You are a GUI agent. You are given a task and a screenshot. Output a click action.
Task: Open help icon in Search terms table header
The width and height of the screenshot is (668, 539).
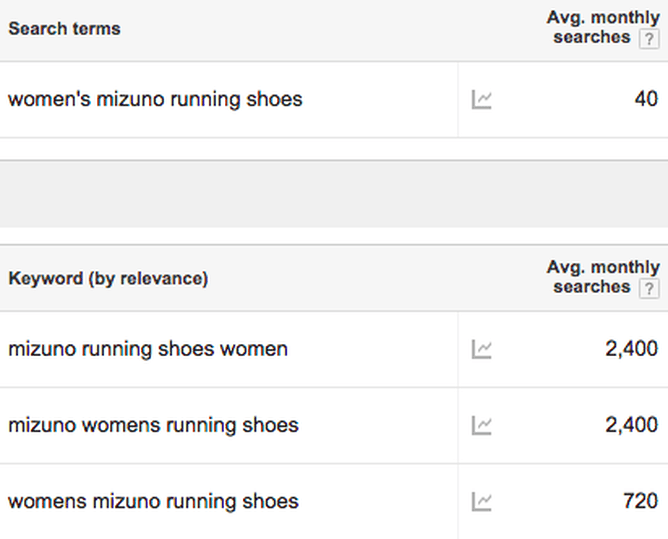(x=649, y=38)
